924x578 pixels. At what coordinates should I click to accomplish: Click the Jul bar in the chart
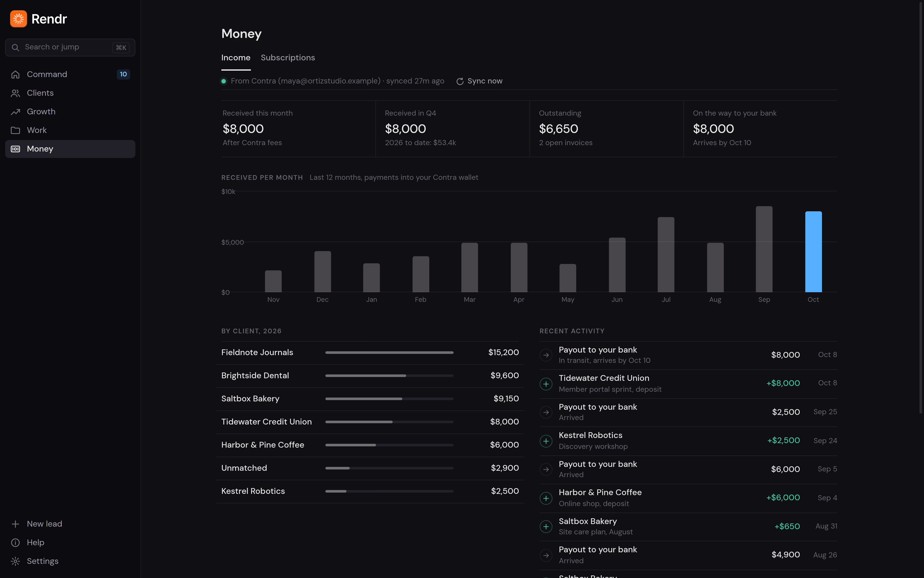point(666,255)
